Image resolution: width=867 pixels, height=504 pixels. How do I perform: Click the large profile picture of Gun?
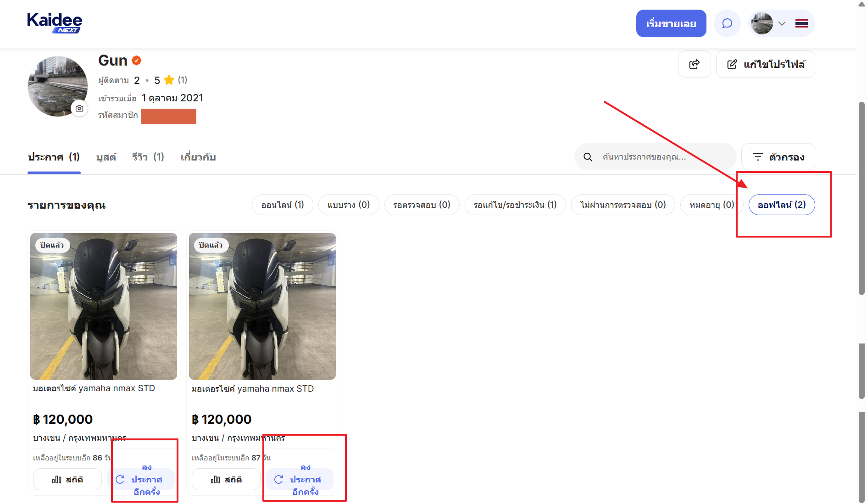tap(58, 86)
